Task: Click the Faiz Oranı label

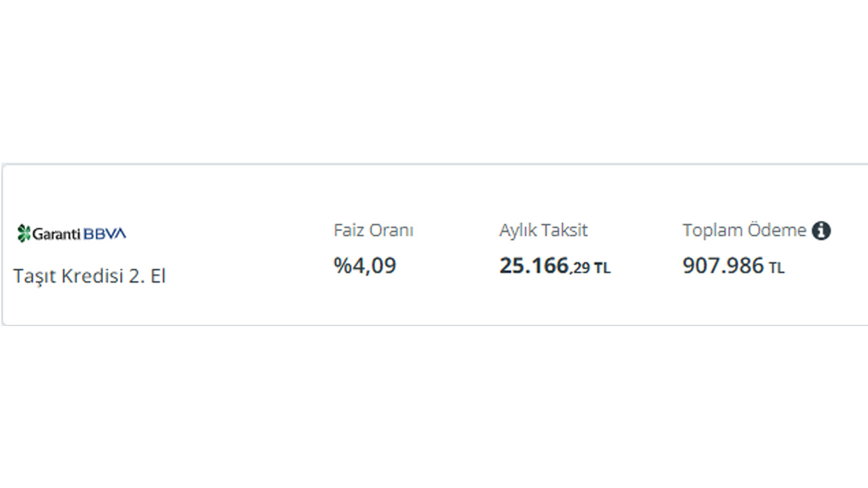Action: point(373,230)
